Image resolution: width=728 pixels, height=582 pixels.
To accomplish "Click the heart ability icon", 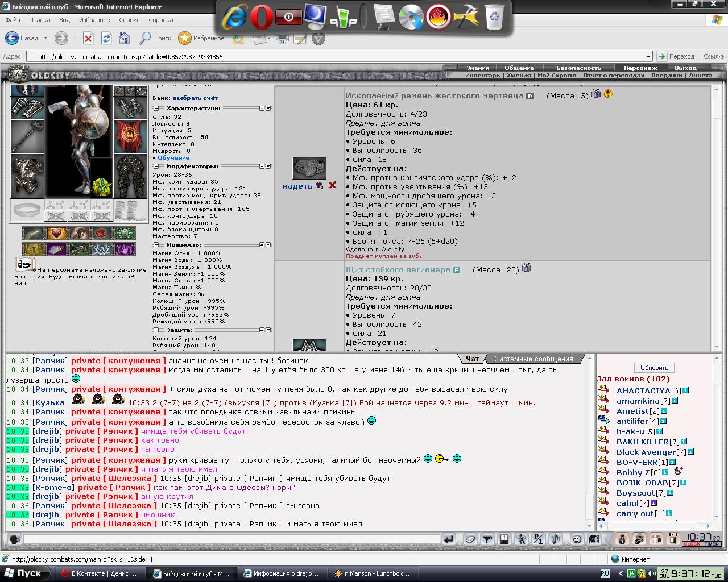I will click(x=56, y=233).
